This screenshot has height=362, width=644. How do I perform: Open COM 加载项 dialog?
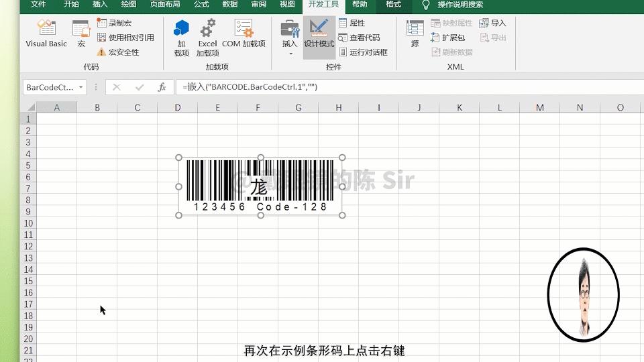pyautogui.click(x=244, y=34)
